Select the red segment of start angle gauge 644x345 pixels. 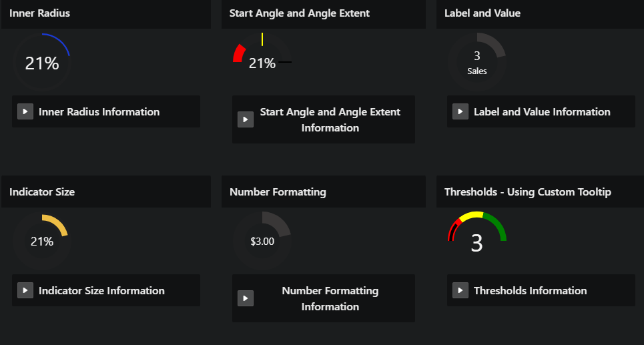[239, 54]
